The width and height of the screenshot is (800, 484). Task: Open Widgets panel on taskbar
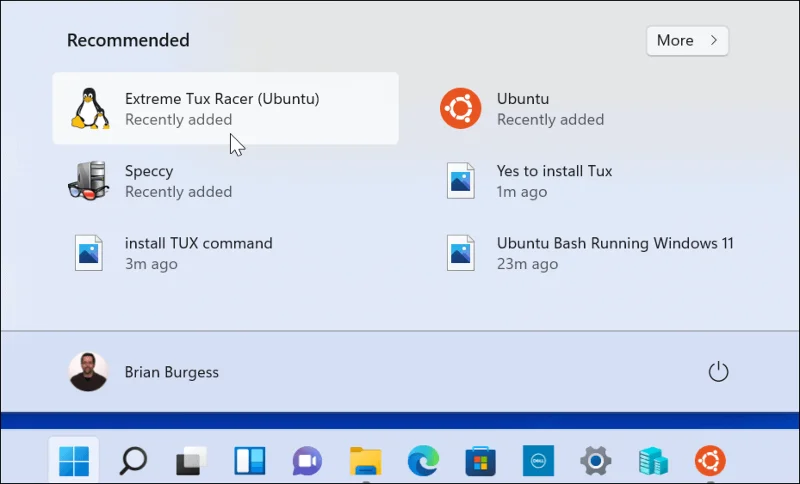[x=249, y=461]
